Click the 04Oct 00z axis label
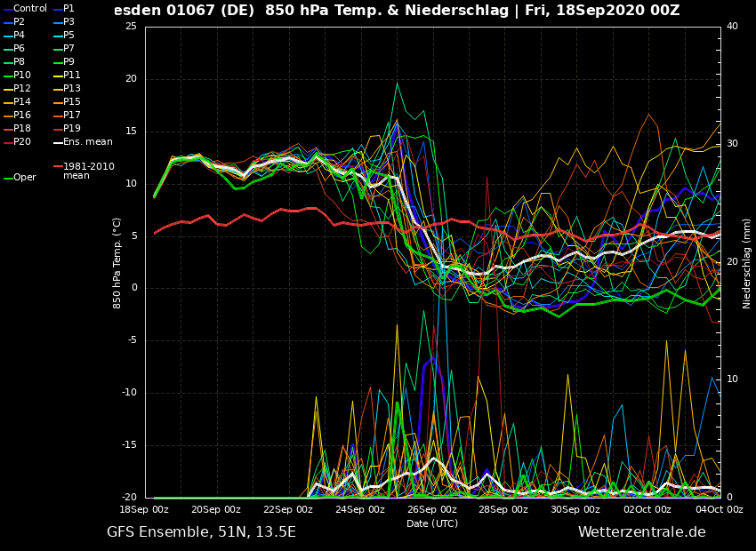The height and width of the screenshot is (551, 756). point(720,509)
